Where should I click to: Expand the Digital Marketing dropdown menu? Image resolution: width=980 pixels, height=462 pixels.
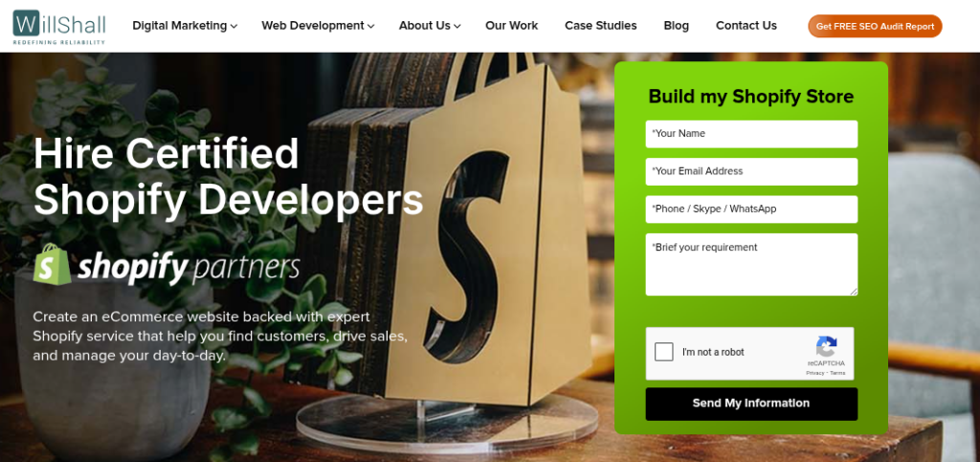185,26
